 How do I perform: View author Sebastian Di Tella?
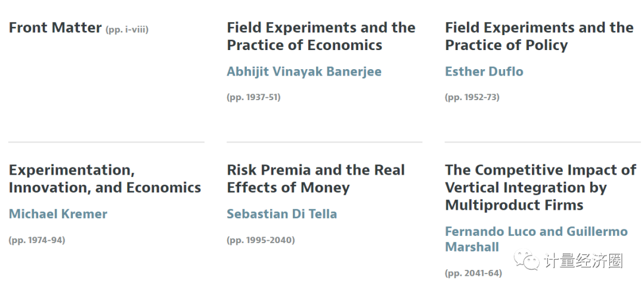(281, 214)
